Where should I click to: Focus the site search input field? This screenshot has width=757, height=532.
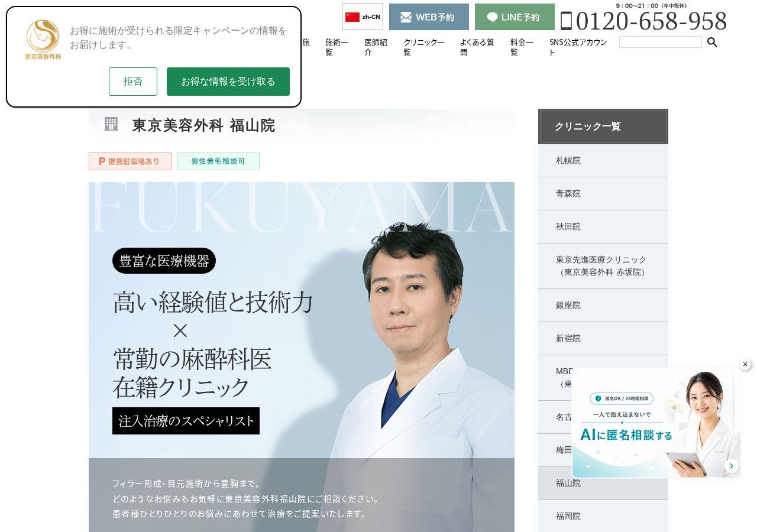661,42
